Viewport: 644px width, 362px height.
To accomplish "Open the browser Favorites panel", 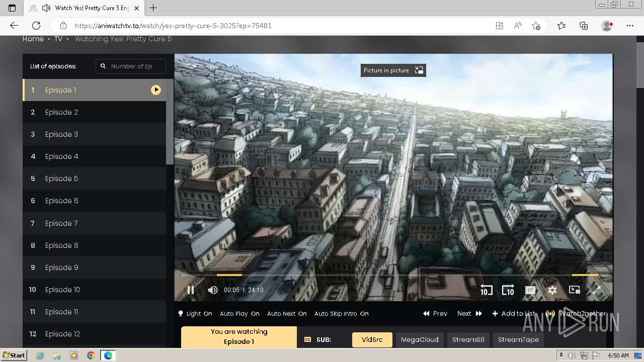I will [561, 26].
